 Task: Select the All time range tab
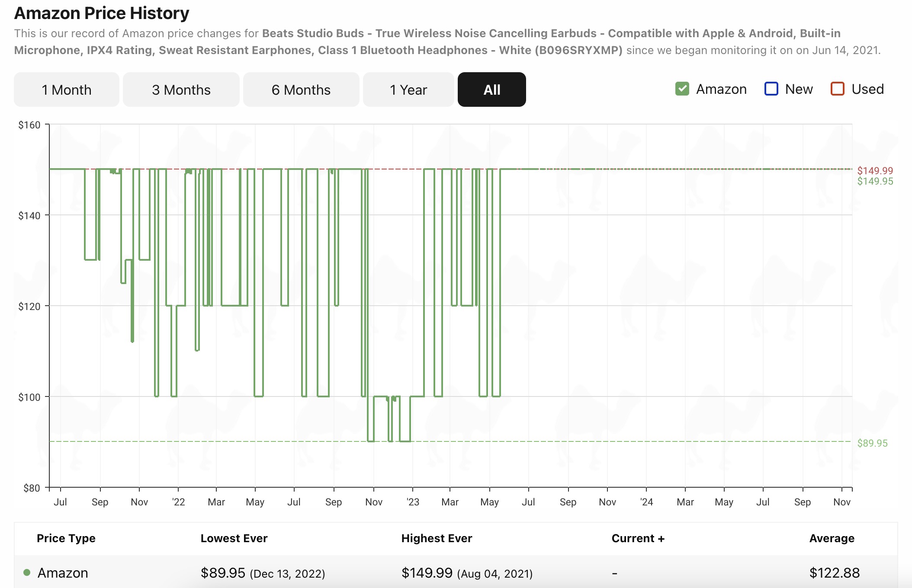[492, 89]
